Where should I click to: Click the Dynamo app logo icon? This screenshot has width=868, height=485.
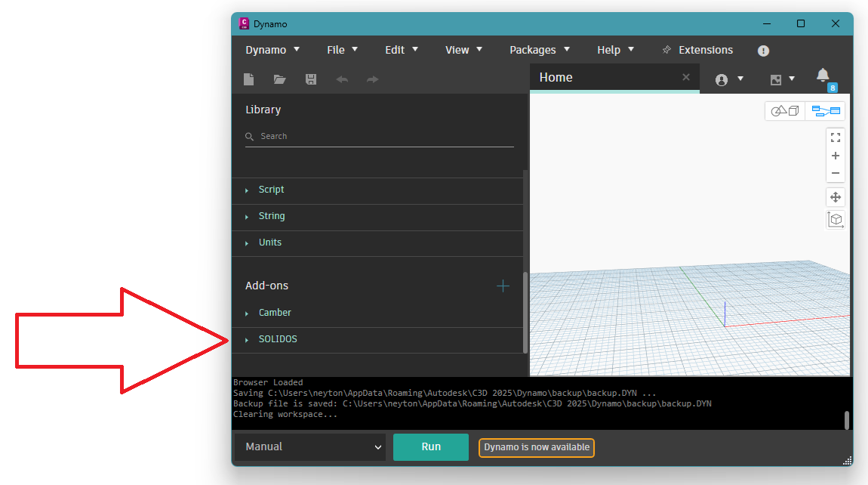coord(244,23)
